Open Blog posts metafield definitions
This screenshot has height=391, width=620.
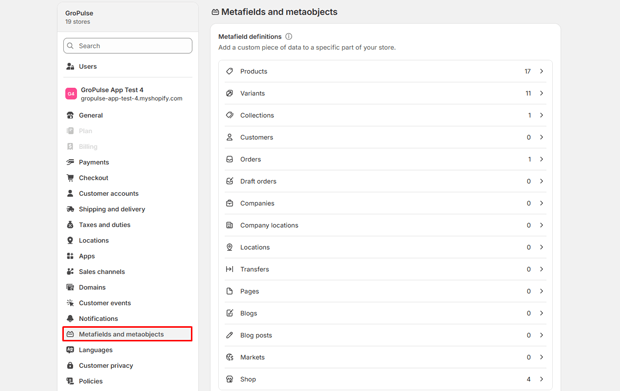[386, 335]
